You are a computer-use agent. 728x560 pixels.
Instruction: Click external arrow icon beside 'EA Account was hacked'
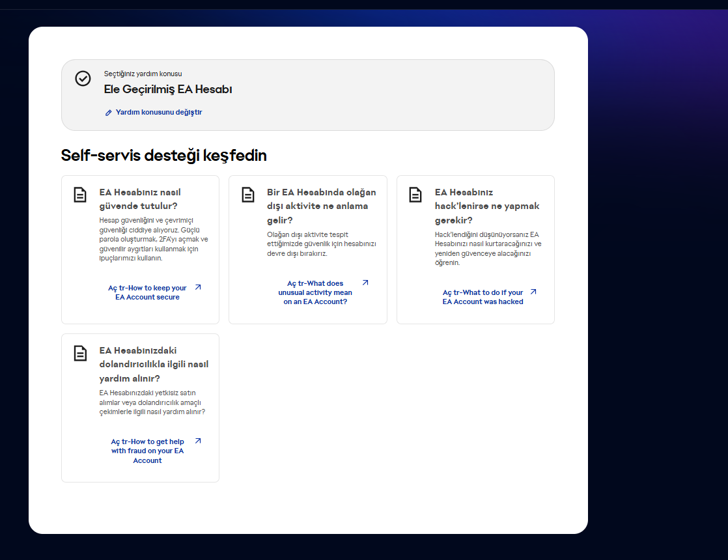pyautogui.click(x=533, y=292)
